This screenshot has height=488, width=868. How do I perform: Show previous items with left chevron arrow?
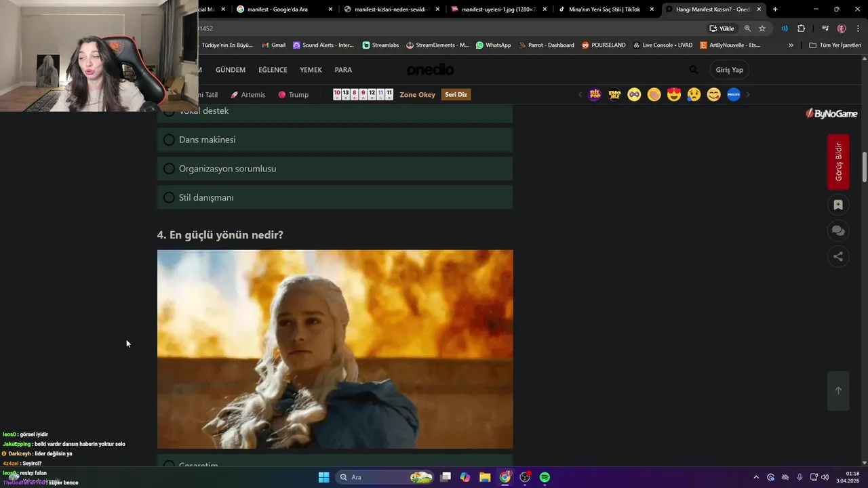click(x=580, y=95)
